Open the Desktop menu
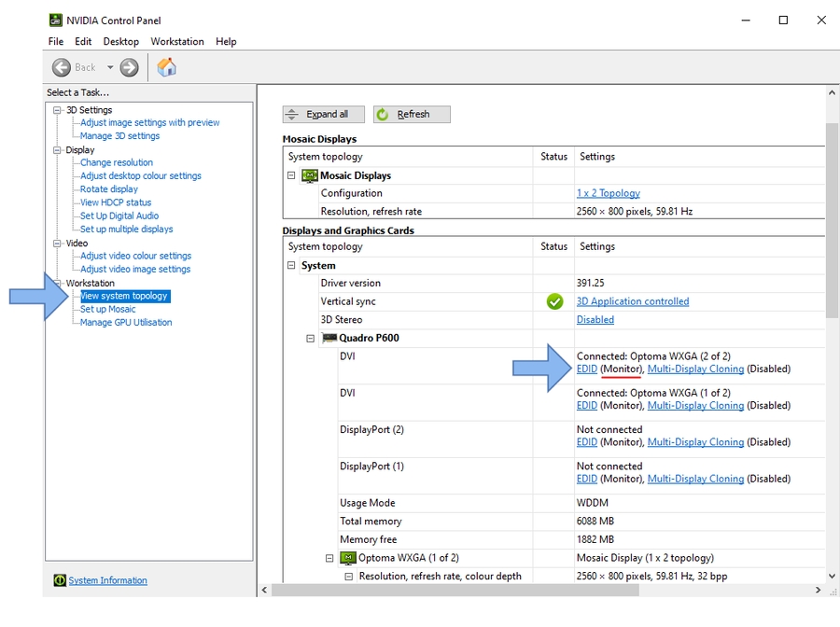The image size is (840, 627). click(120, 41)
